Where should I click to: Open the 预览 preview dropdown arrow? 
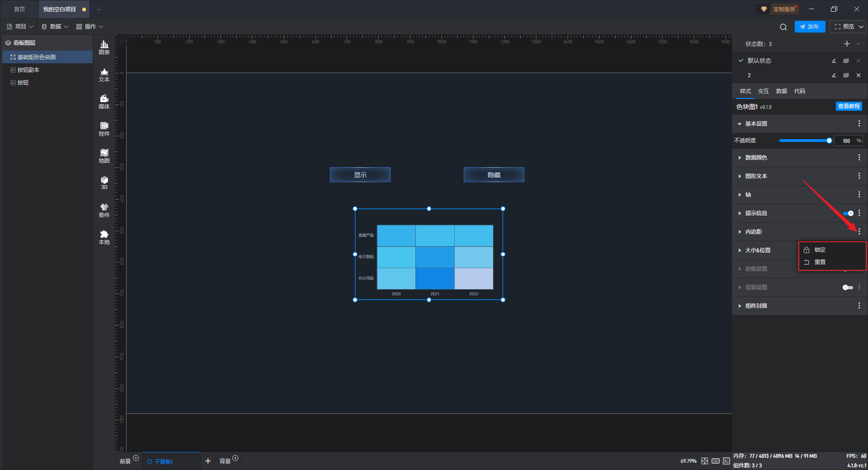[x=861, y=27]
